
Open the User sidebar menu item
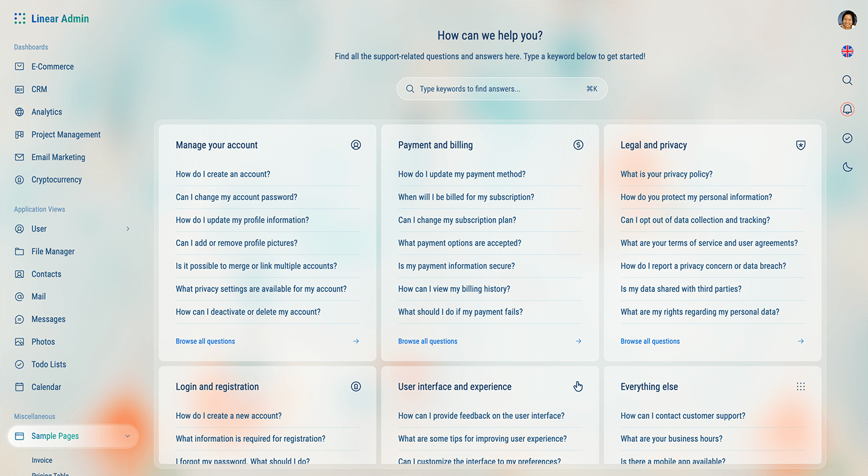[73, 229]
